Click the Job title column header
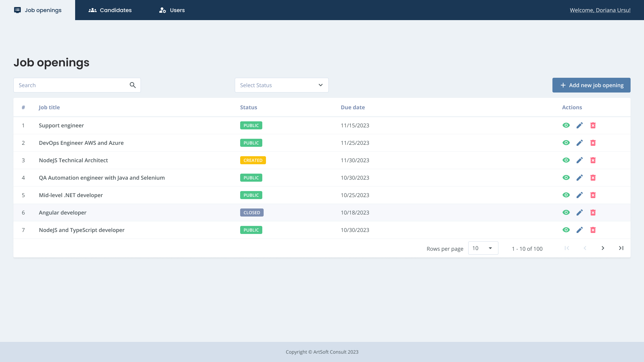 (x=49, y=107)
